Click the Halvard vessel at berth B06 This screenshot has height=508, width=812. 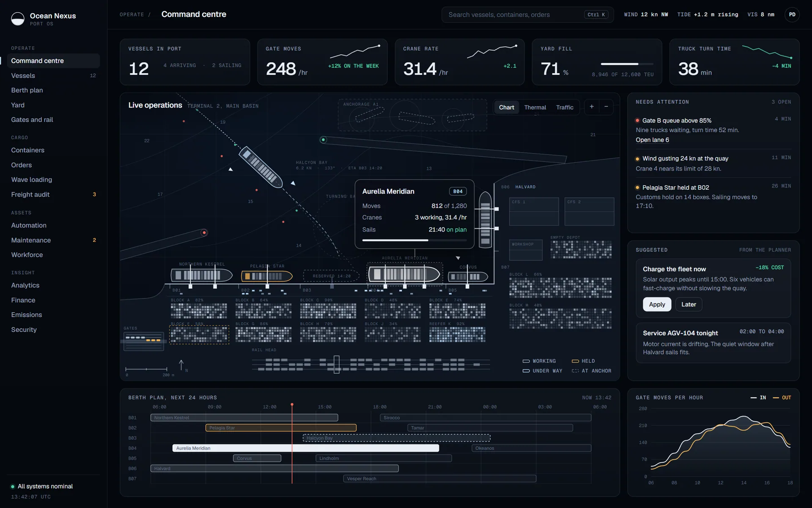click(x=485, y=219)
